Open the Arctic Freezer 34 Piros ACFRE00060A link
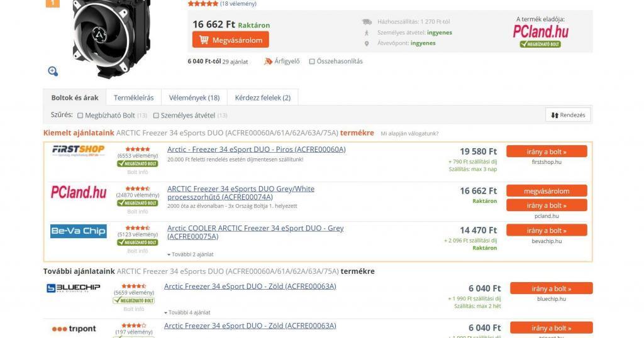 (x=256, y=150)
